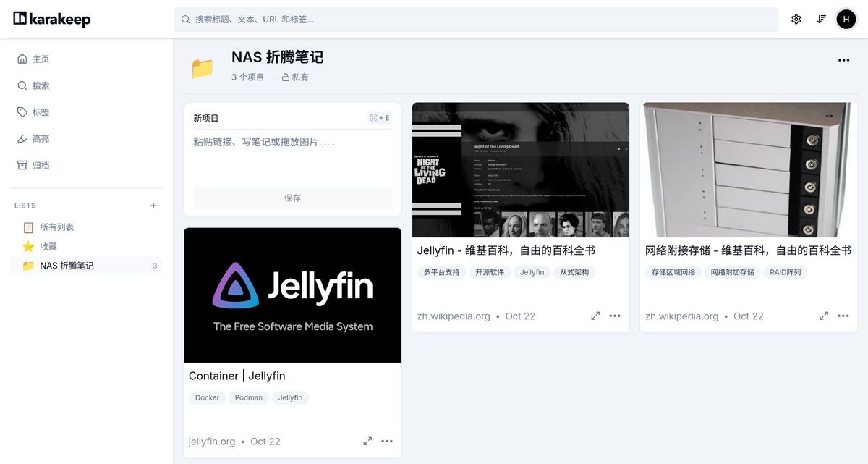Viewport: 868px width, 464px height.
Task: Expand 网络附接存储 card preview
Action: click(824, 316)
